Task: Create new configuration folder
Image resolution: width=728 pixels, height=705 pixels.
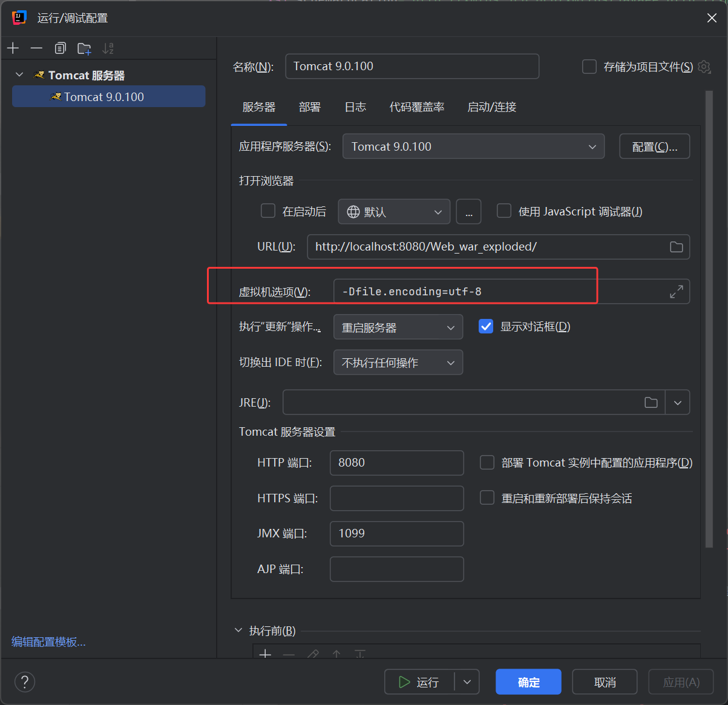Action: tap(84, 48)
